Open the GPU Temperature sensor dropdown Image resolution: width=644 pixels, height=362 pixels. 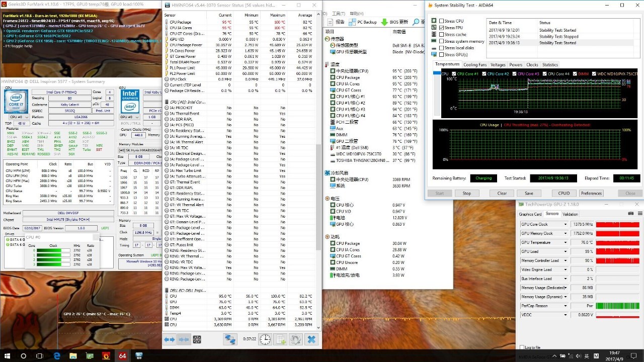565,242
